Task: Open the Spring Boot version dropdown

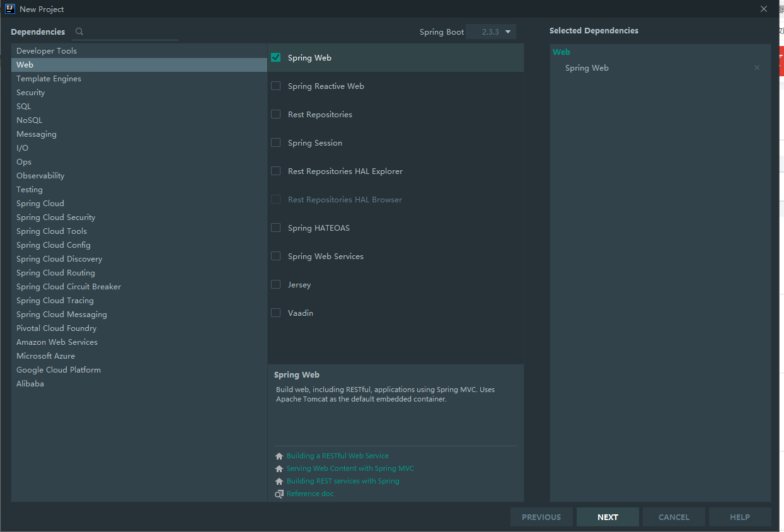Action: [491, 32]
